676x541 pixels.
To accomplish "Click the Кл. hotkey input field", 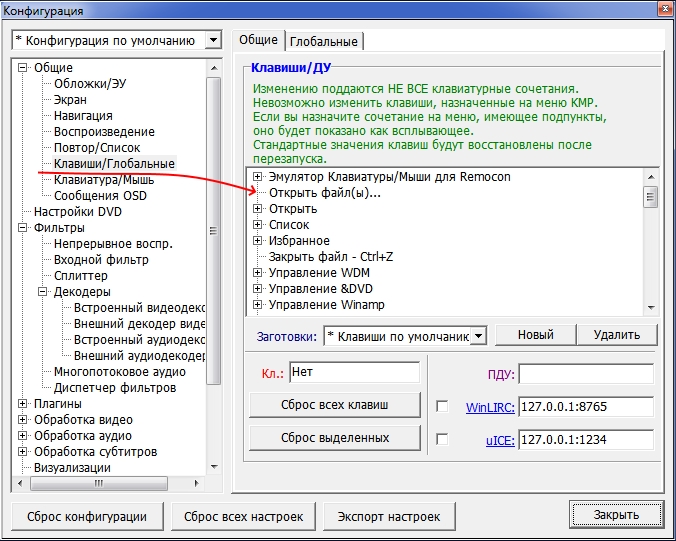I will coord(354,373).
